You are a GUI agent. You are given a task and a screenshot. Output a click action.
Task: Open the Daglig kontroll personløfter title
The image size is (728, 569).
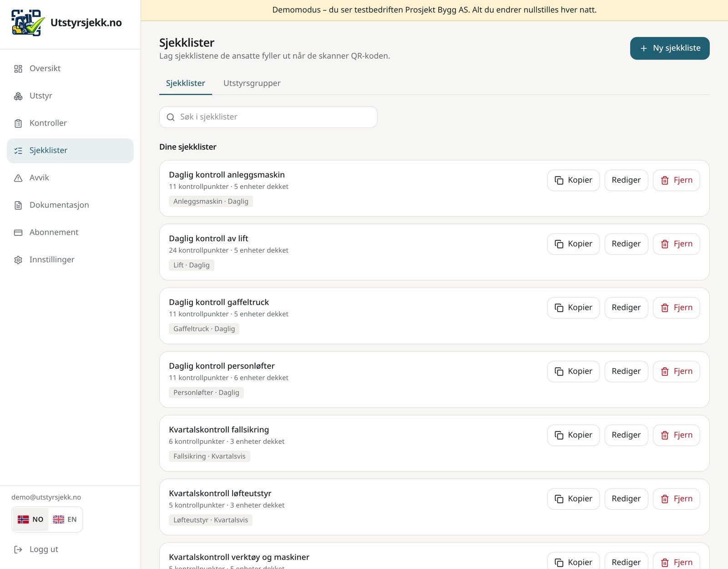pos(222,366)
